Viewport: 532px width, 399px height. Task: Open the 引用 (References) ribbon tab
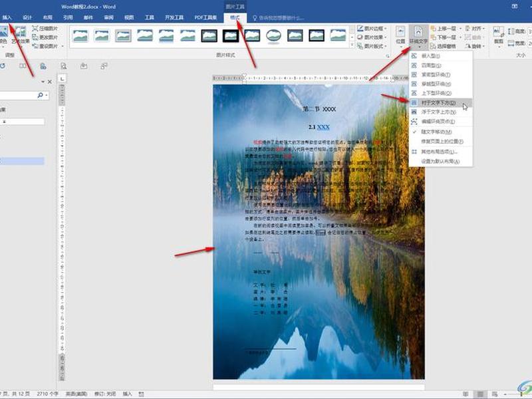tap(68, 18)
